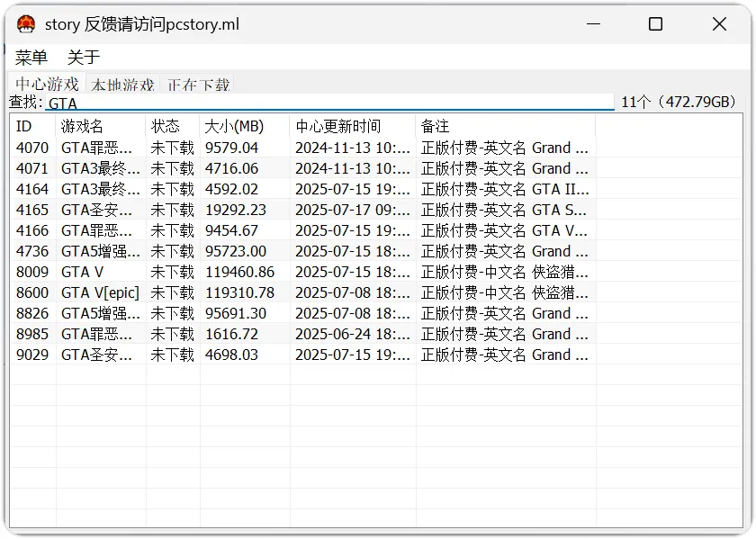
Task: Click the size value 4716.06
Action: [232, 168]
